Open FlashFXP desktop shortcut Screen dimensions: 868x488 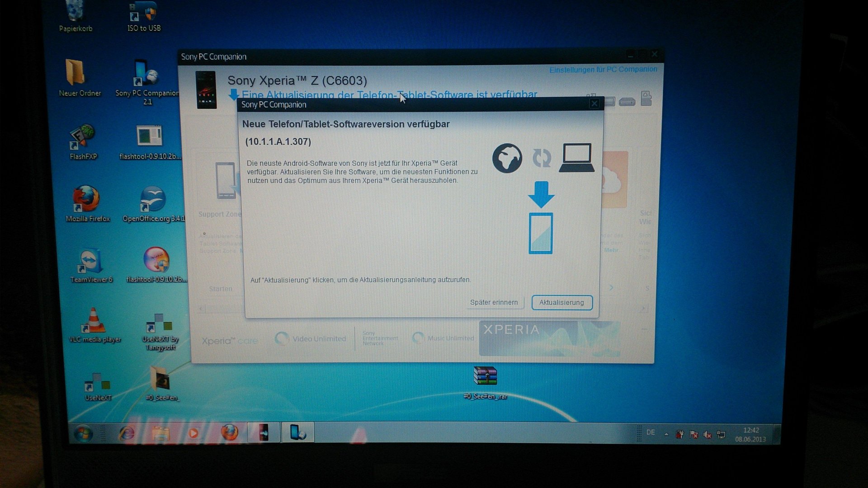(x=83, y=142)
